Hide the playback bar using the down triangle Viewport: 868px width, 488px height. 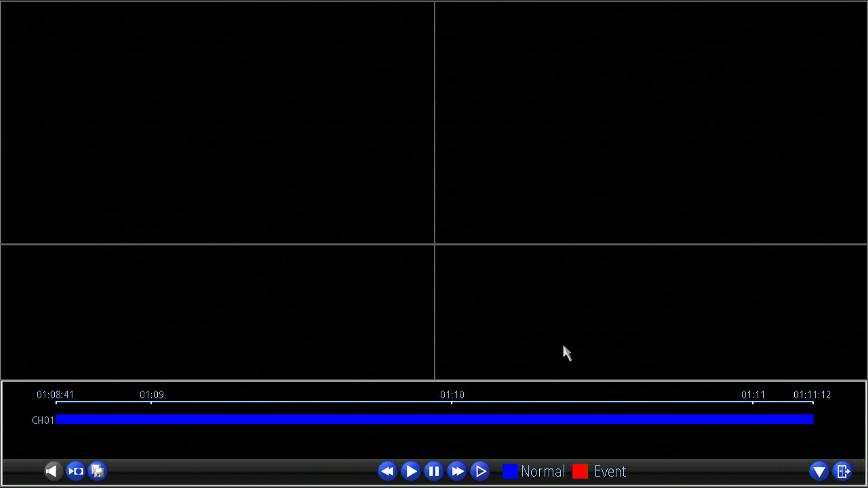[819, 471]
